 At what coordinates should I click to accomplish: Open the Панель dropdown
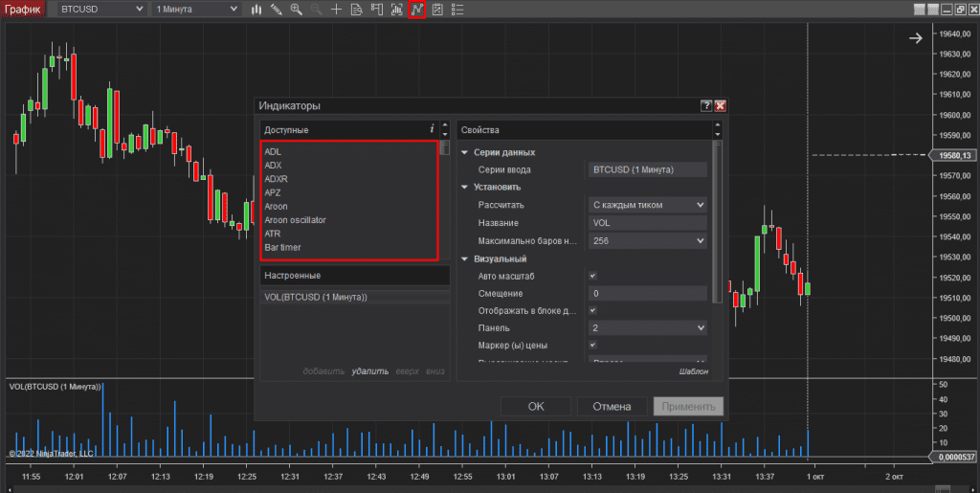(x=648, y=327)
